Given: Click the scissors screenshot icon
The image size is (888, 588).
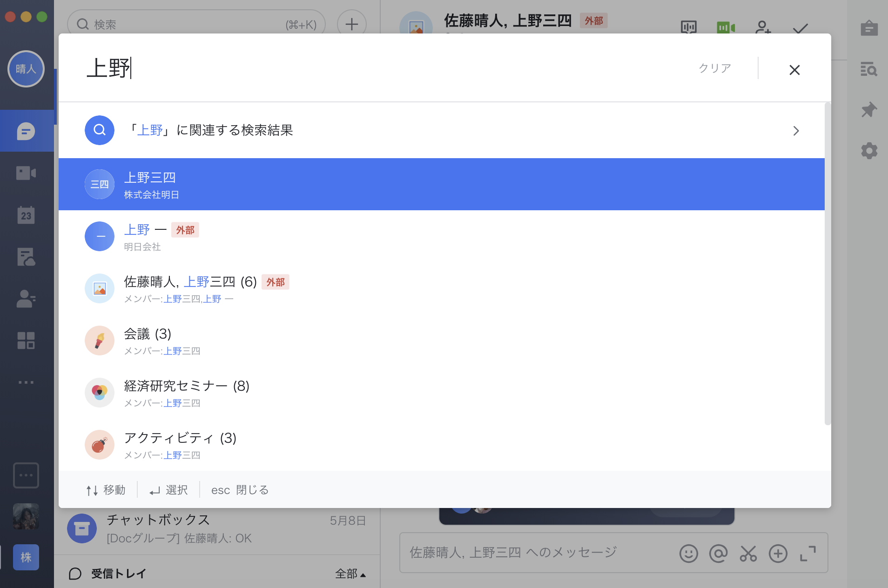Looking at the screenshot, I should coord(748,554).
